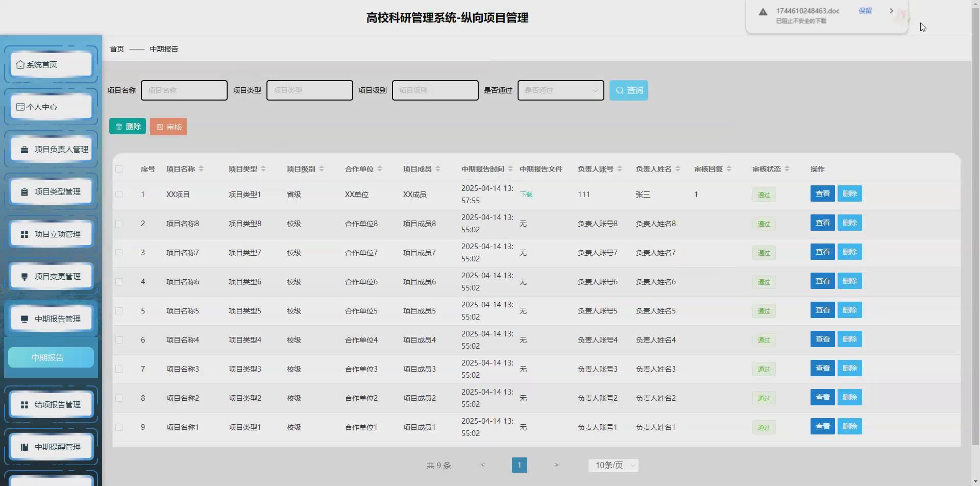Viewport: 980px width, 486px height.
Task: Click the warning icon in download notification
Action: 763,12
